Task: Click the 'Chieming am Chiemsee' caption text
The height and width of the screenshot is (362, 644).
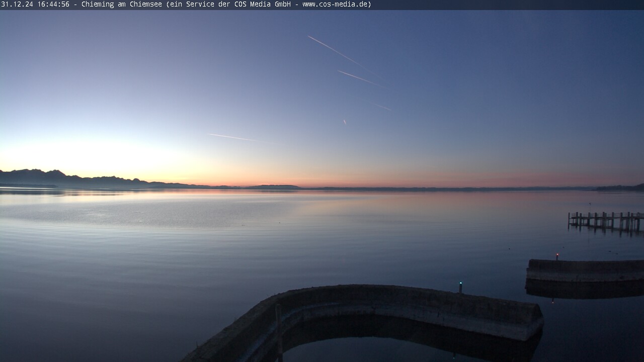Action: pyautogui.click(x=122, y=5)
